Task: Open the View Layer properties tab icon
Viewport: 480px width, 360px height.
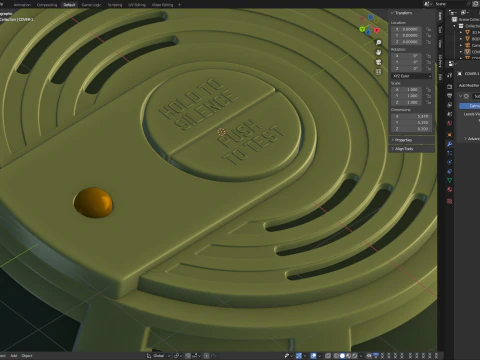Action: pos(449,105)
